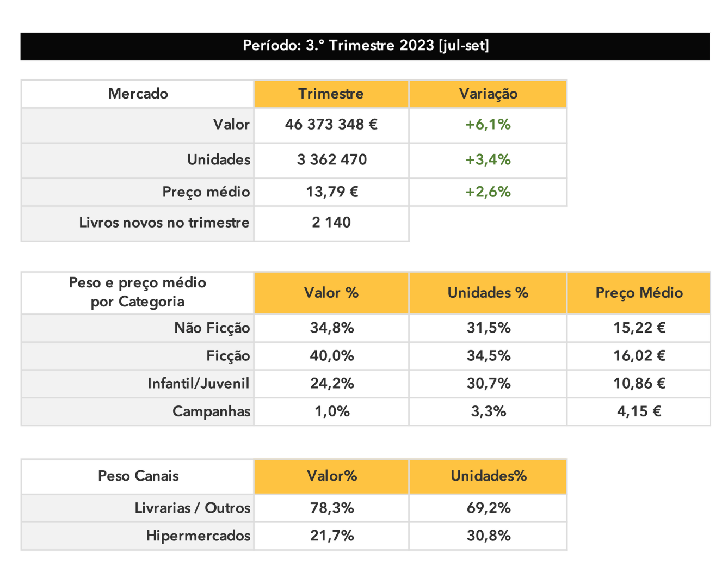
Task: Click the Campanhas 4,15 € price cell
Action: [x=639, y=411]
